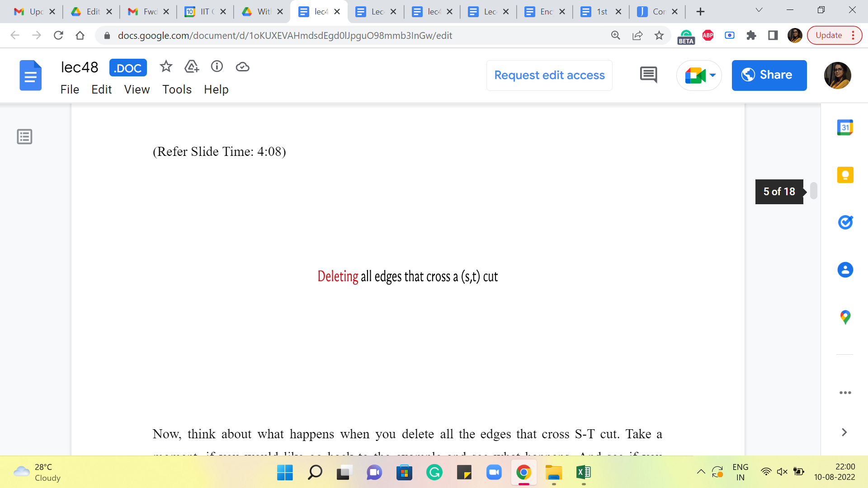The image size is (868, 488).
Task: Click the blue Share button
Action: point(769,75)
